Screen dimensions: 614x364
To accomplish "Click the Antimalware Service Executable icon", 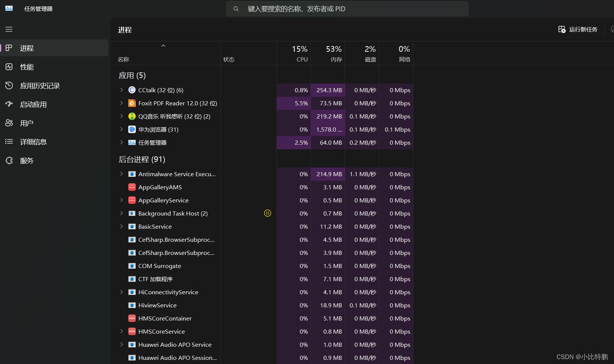I will tap(132, 174).
